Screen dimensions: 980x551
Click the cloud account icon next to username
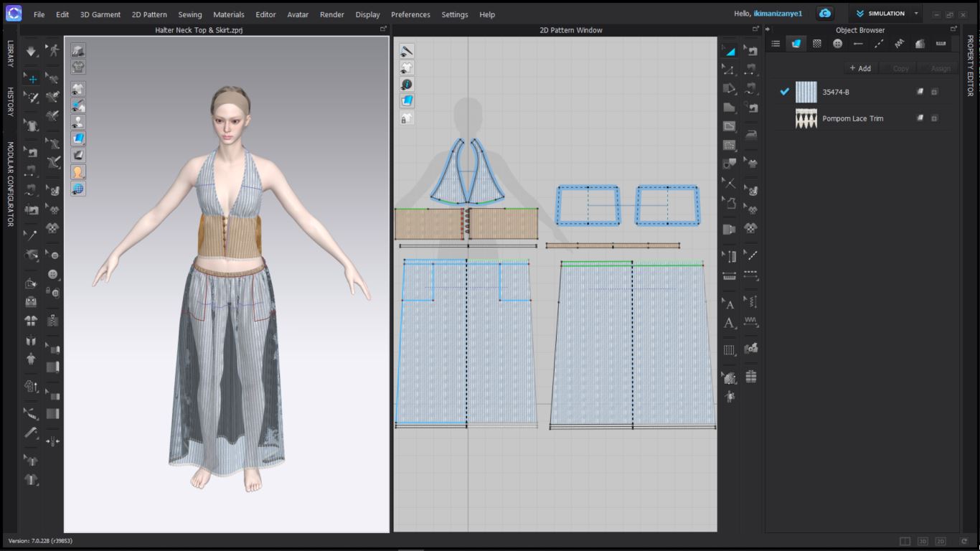click(x=825, y=14)
